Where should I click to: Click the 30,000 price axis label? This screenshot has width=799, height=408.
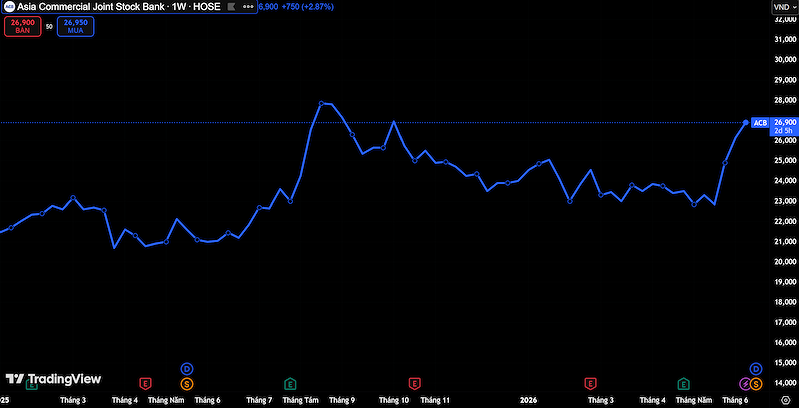[785, 60]
